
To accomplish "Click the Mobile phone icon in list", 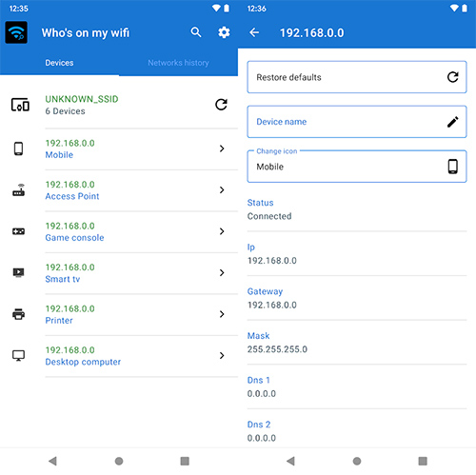I will 18,148.
